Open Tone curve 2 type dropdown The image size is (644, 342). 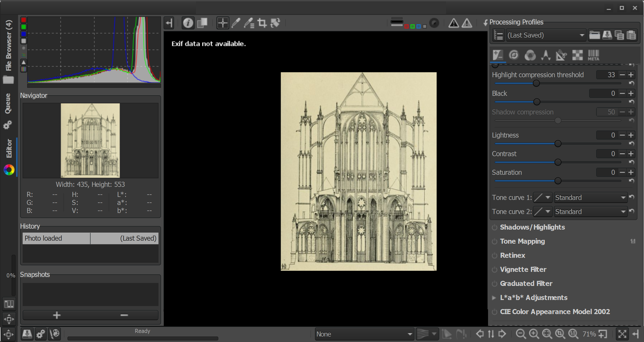(543, 211)
